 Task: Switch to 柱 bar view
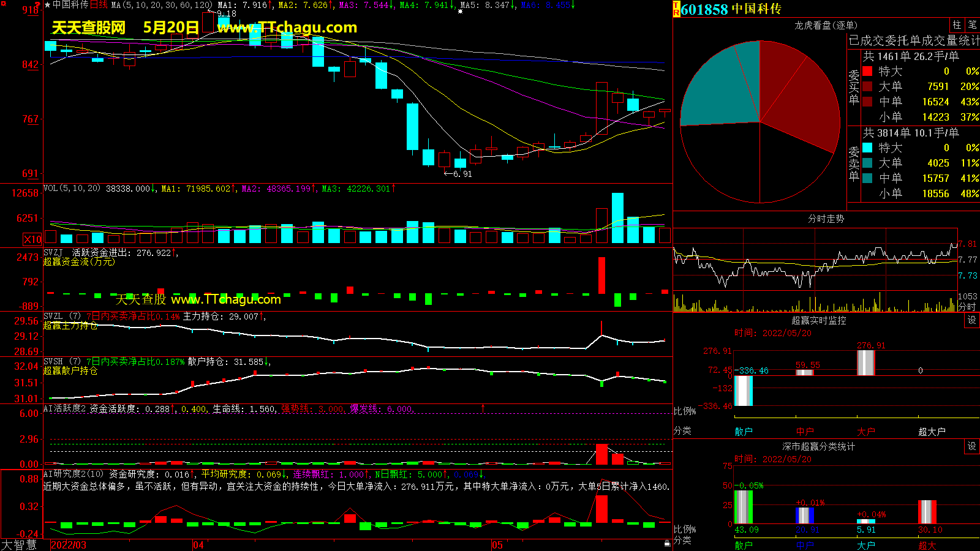957,24
